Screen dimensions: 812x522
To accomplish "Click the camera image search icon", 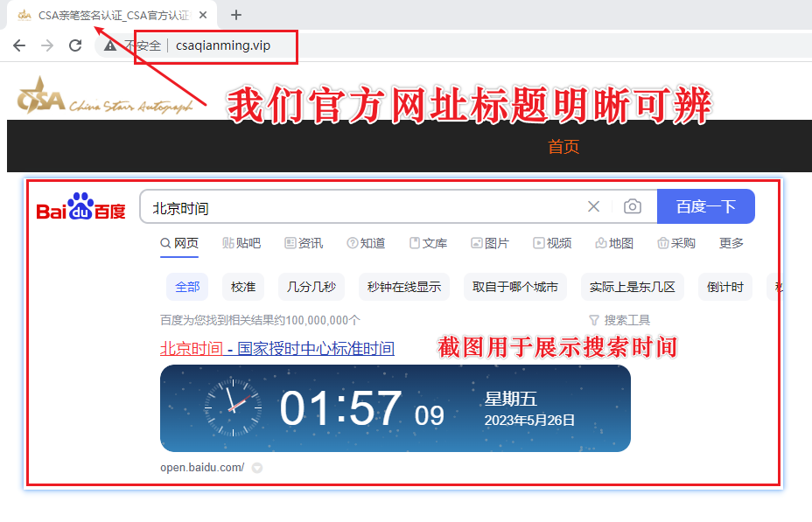I will pos(632,207).
